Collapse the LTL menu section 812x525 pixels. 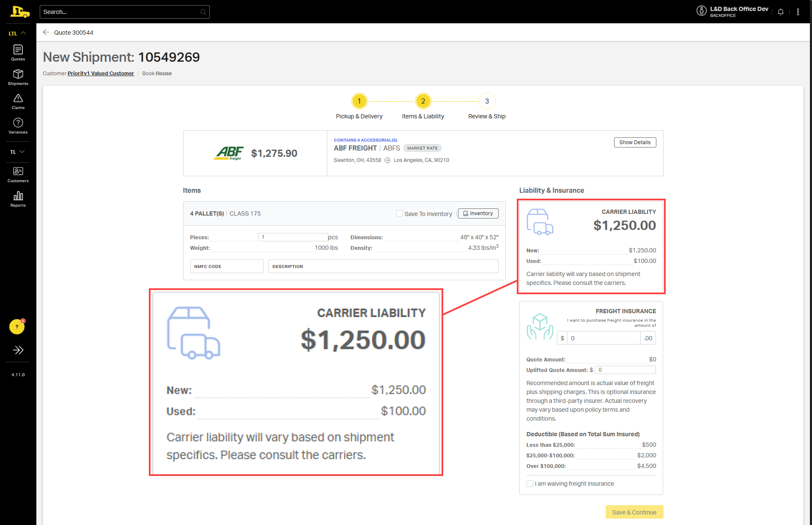18,33
